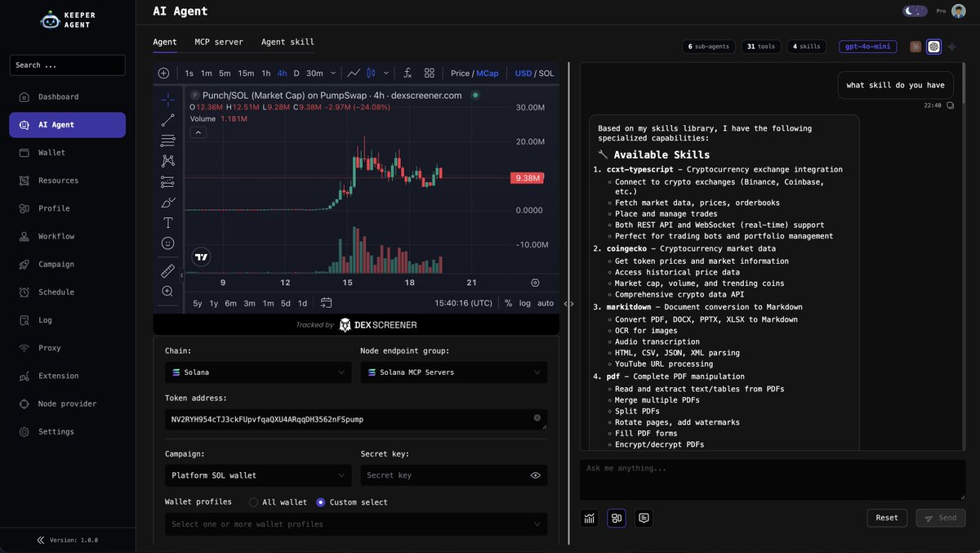Open the forecasting and measurement tools
This screenshot has height=553, width=980.
167,181
